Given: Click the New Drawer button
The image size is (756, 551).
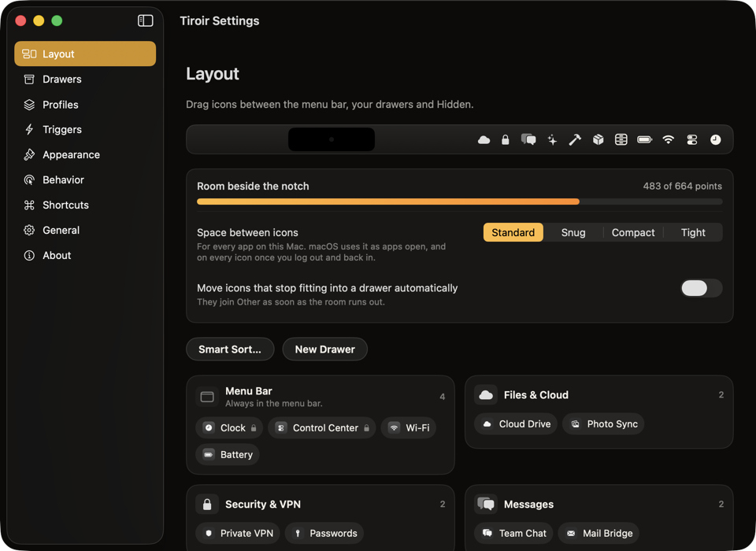Looking at the screenshot, I should [325, 349].
